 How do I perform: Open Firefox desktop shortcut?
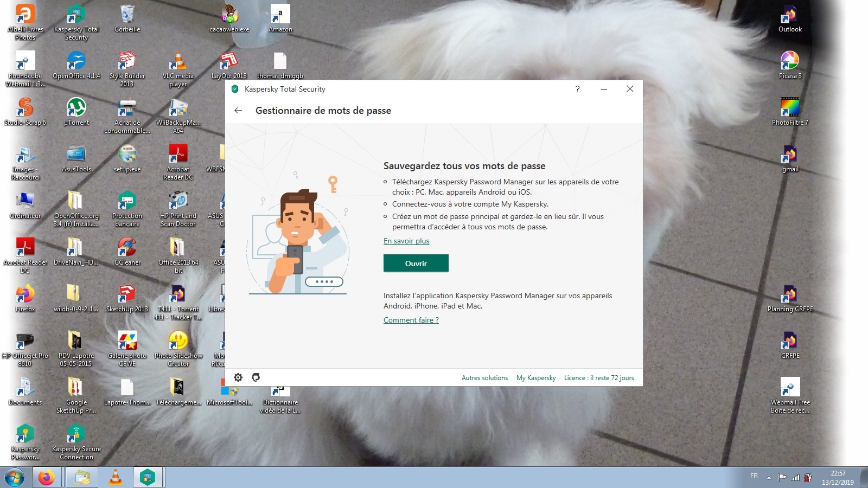[25, 299]
